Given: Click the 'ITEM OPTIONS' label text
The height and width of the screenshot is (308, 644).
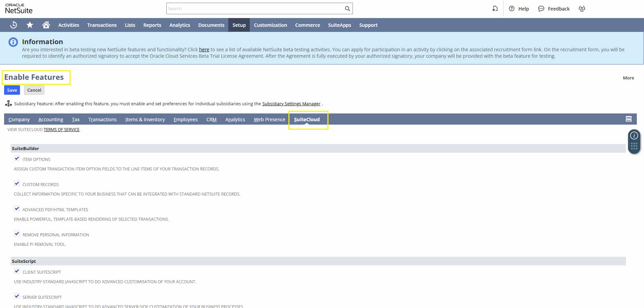Looking at the screenshot, I should pos(36,159).
